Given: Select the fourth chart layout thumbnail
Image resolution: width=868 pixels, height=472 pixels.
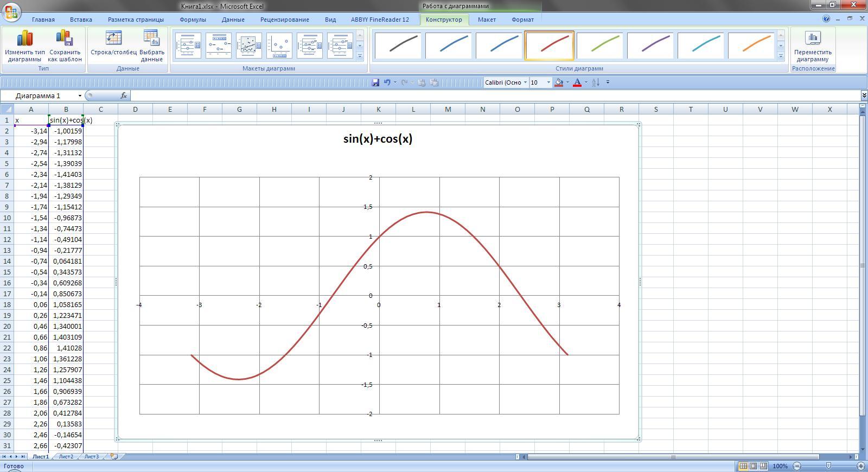Looking at the screenshot, I should pos(279,46).
